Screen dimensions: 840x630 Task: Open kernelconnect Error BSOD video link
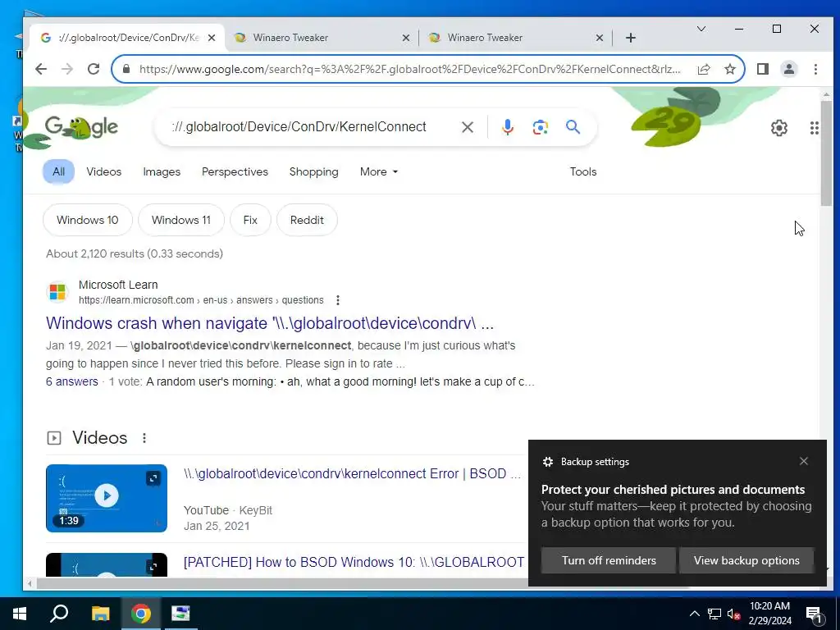[x=352, y=474]
